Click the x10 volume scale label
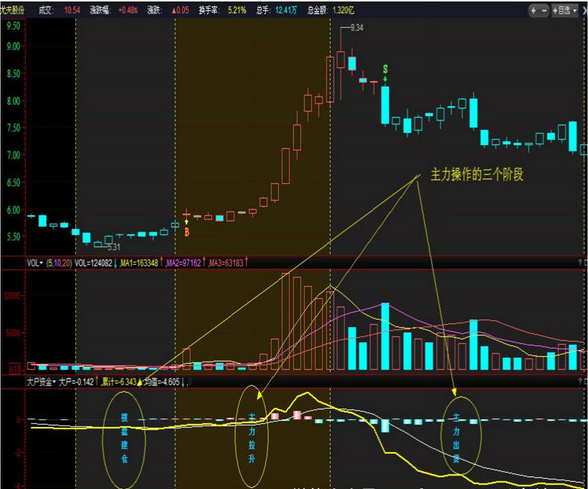588x489 pixels. (x=15, y=369)
